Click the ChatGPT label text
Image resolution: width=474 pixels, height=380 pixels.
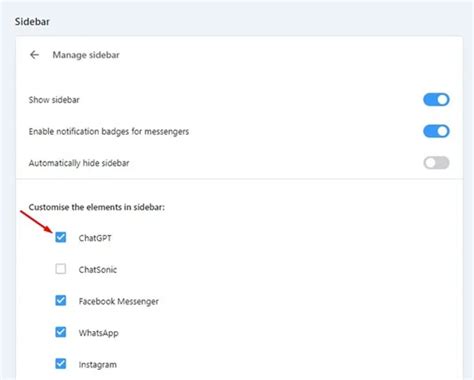[95, 238]
